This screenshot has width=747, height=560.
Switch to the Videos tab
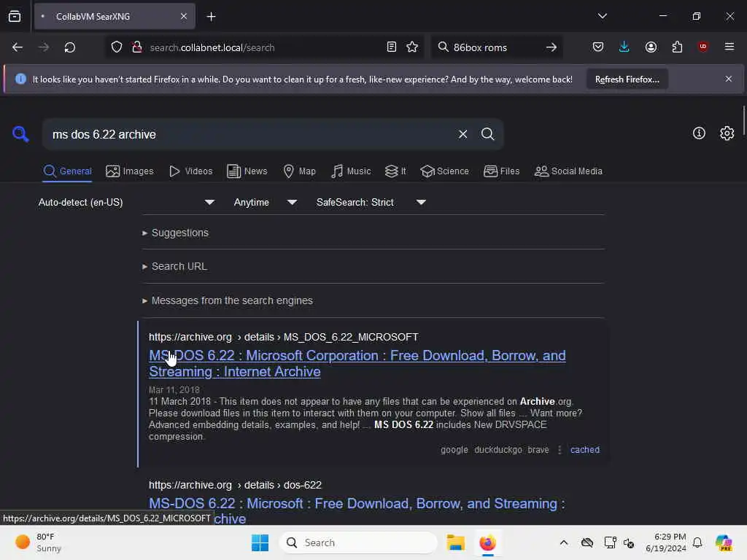(x=190, y=171)
